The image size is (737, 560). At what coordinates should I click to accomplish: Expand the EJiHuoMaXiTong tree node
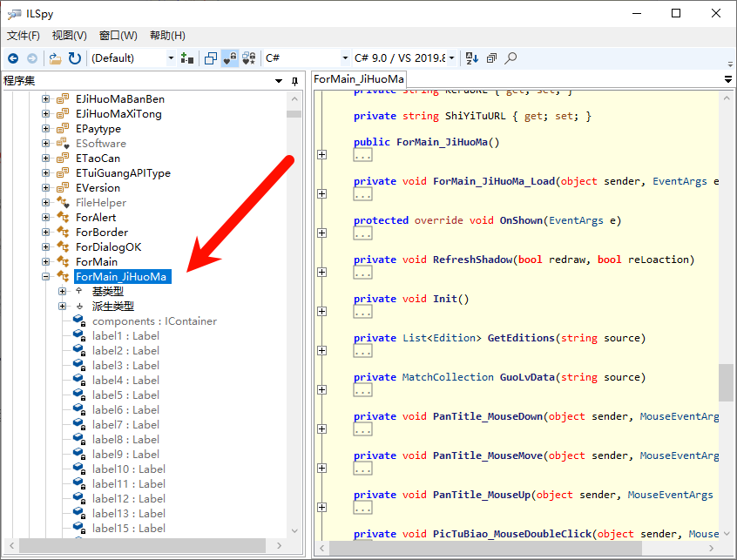45,114
